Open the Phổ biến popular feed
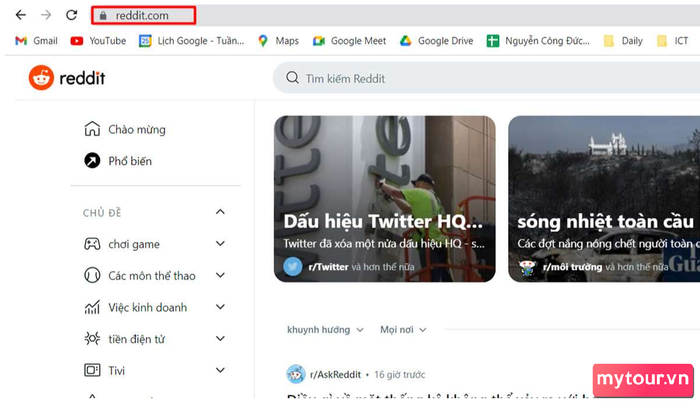700x405 pixels. tap(118, 161)
